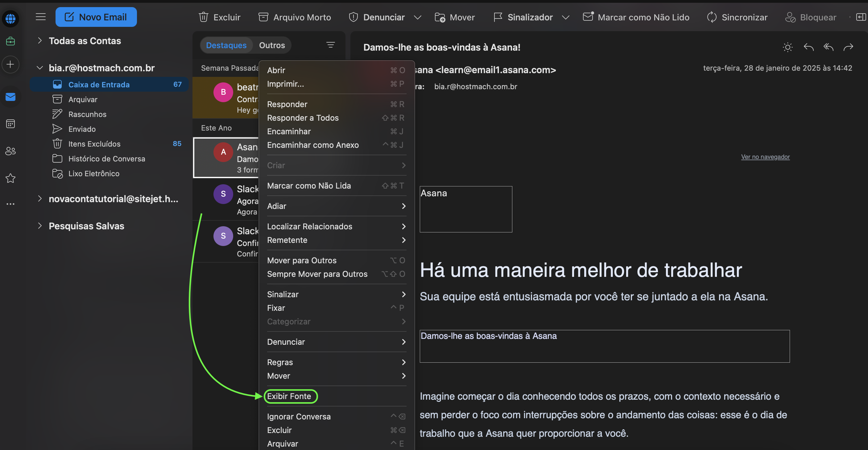Select Ignorar Conversa menu entry
868x450 pixels.
point(336,417)
